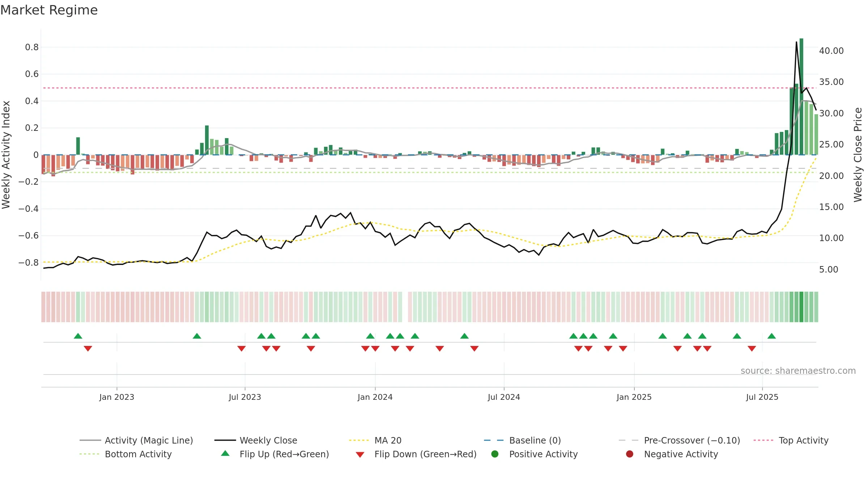The image size is (868, 488).
Task: Click the tallest green activity bar above 0.8
Action: [x=801, y=97]
